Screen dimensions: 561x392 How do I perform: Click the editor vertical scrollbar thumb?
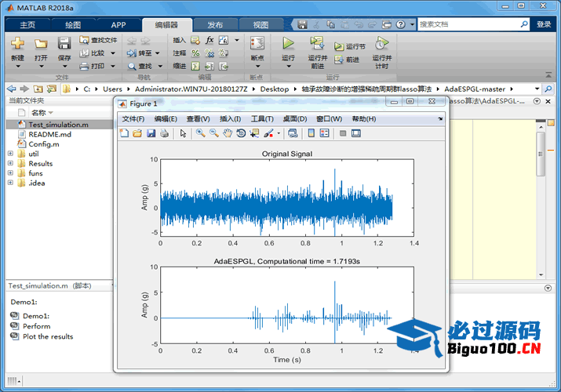coord(541,154)
